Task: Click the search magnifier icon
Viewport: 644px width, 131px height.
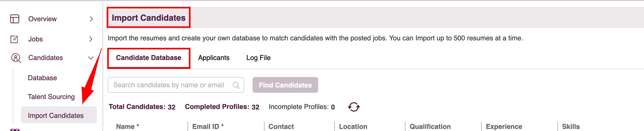Action: (x=236, y=85)
